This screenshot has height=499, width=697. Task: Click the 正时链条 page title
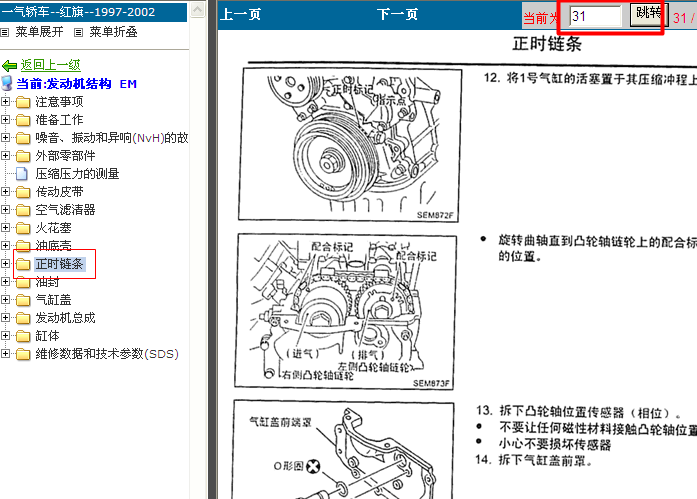[547, 44]
